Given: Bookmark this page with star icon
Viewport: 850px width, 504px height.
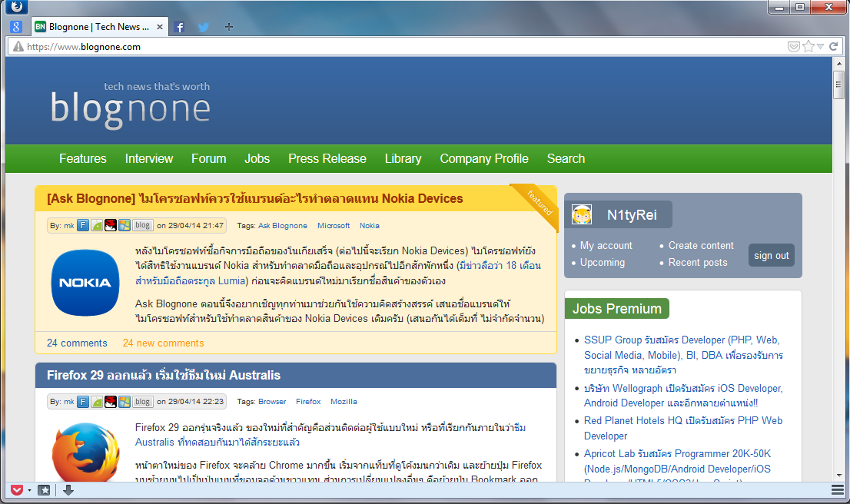Looking at the screenshot, I should (x=808, y=47).
